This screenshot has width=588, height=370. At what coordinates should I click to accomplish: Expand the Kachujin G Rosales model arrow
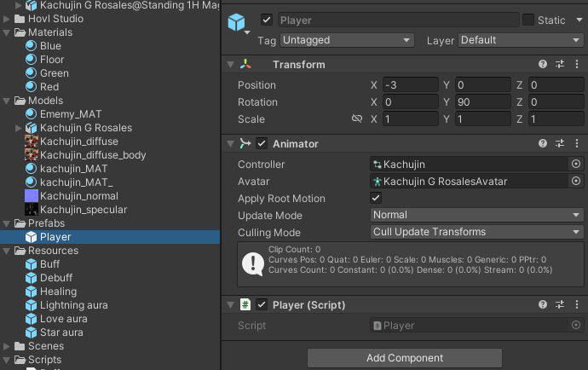(18, 128)
